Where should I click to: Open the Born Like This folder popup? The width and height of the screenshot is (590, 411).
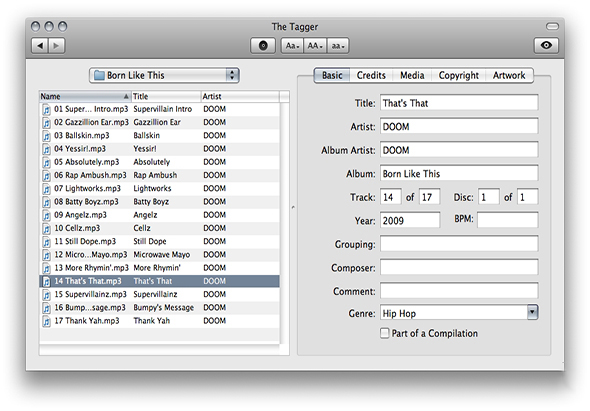[164, 75]
